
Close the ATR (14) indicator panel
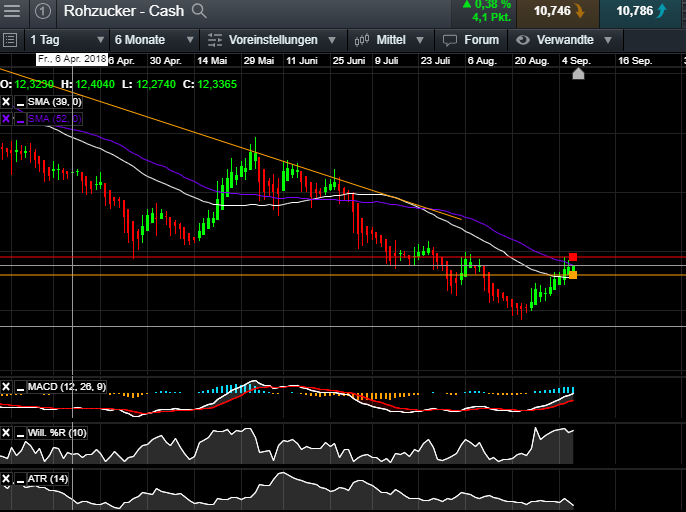[6, 479]
